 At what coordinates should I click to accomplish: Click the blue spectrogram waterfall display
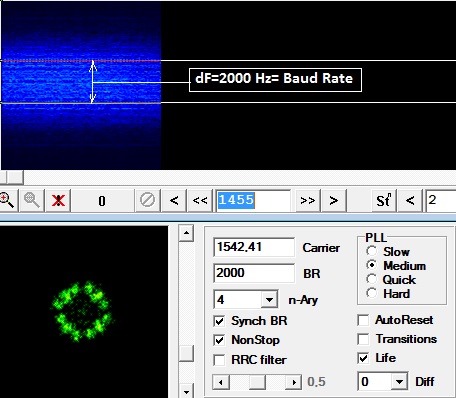81,85
